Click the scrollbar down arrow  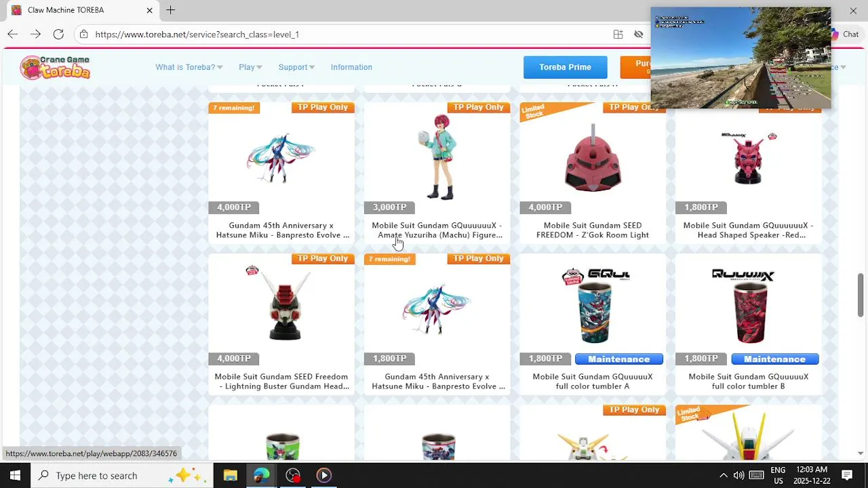(861, 453)
